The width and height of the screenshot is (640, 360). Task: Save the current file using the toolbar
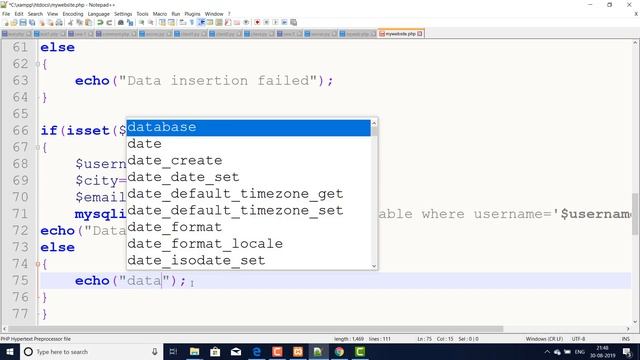[x=23, y=22]
